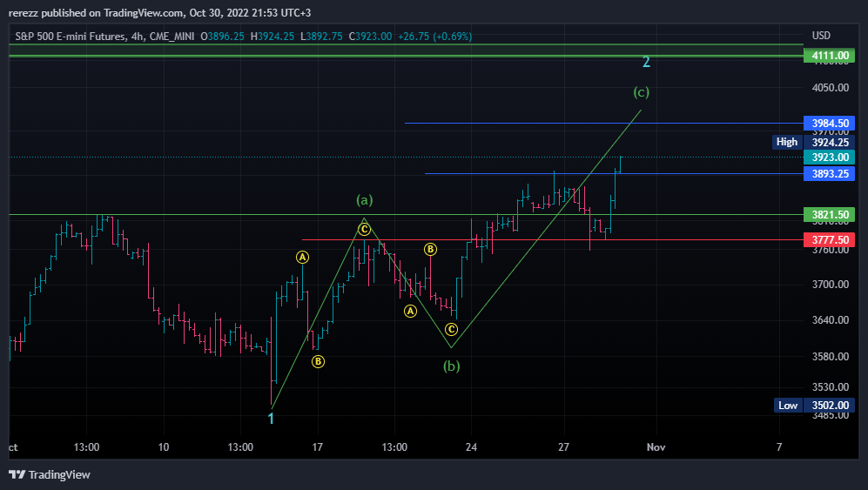Select the blue 3984.50 price label
The height and width of the screenshot is (490, 868).
point(829,123)
